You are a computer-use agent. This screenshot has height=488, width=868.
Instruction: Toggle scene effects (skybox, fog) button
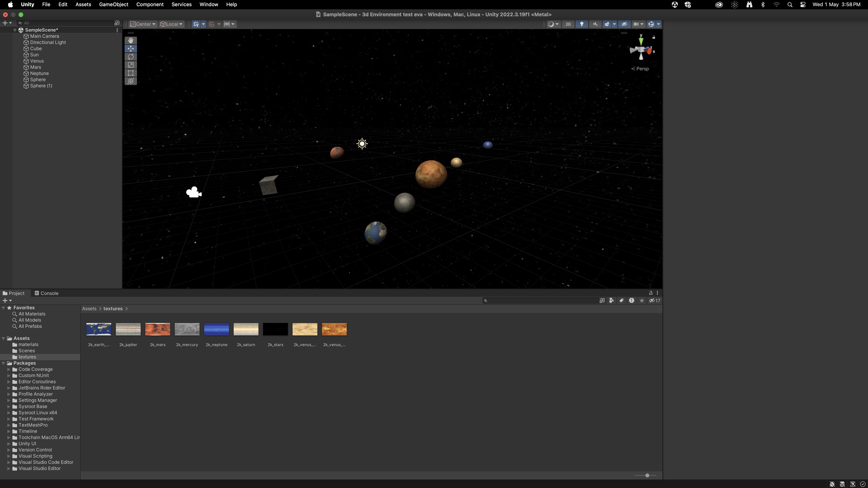click(x=607, y=24)
